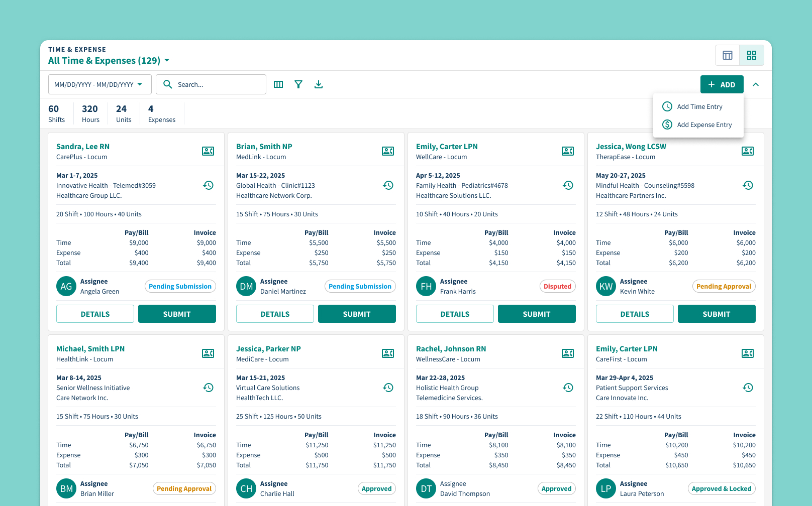This screenshot has height=506, width=812.
Task: View history icon for Mar 8-14, 2025 entry
Action: click(x=209, y=388)
